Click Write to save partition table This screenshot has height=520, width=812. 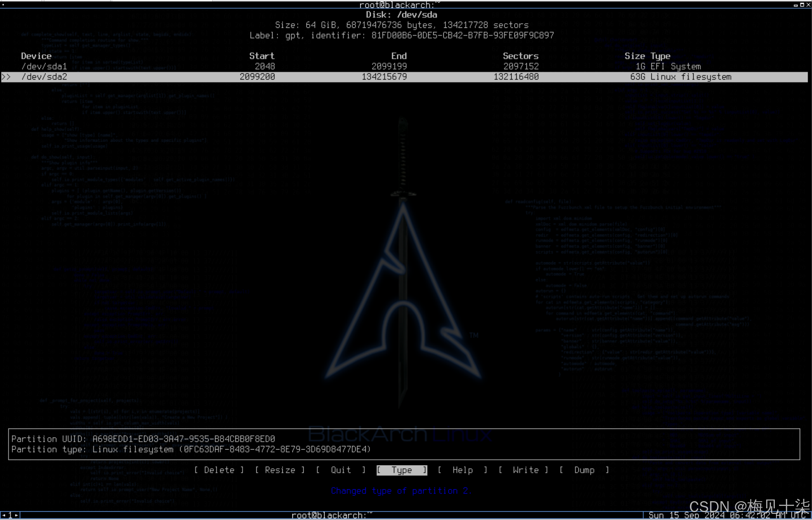click(525, 470)
